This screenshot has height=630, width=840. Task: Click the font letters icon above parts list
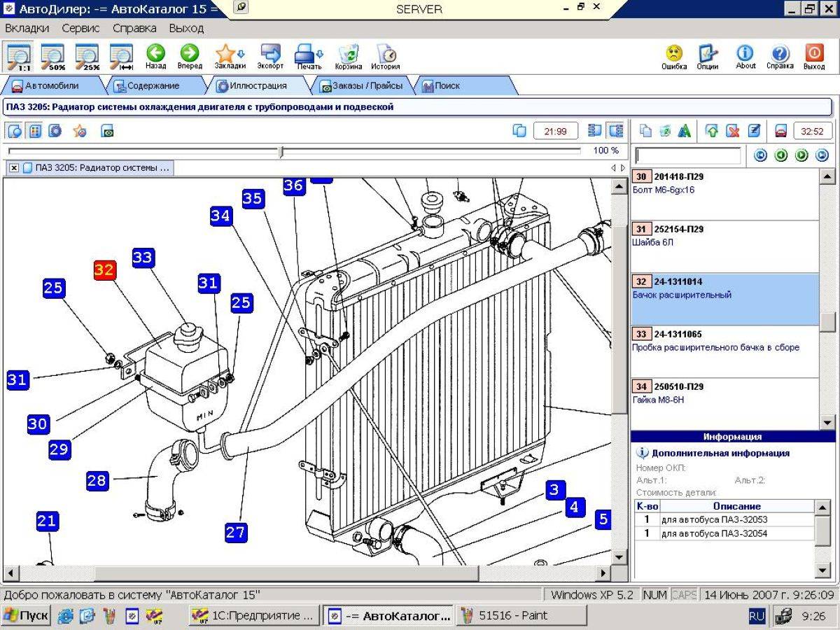click(685, 131)
